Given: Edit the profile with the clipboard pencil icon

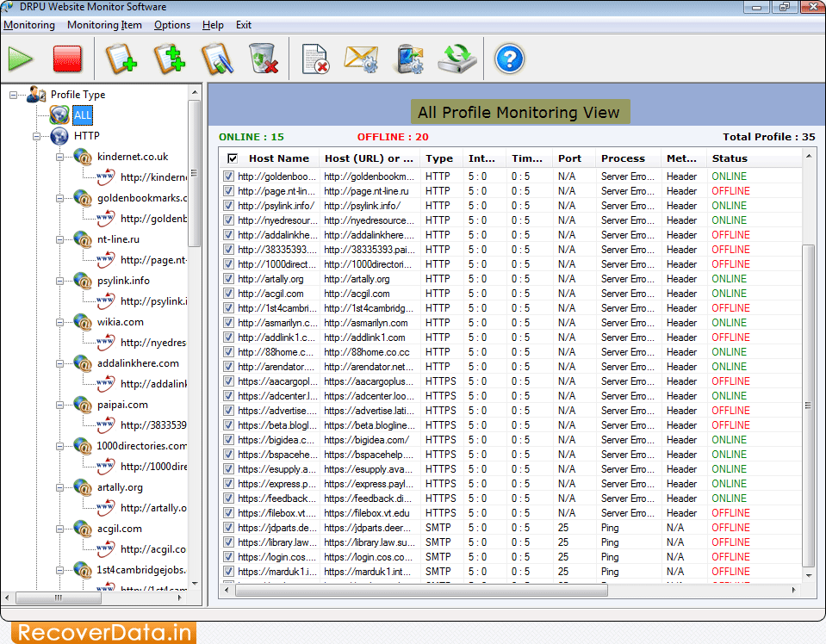Looking at the screenshot, I should point(217,59).
